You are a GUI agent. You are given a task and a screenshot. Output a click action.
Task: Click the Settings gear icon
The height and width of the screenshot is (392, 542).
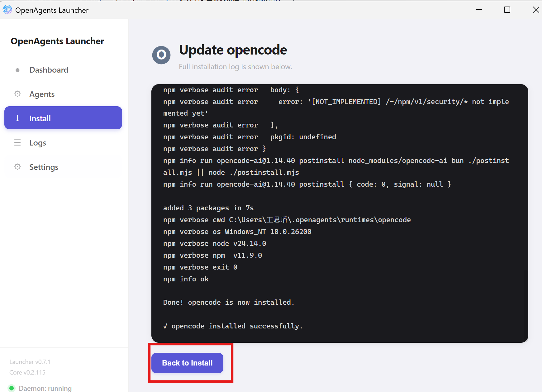tap(17, 167)
